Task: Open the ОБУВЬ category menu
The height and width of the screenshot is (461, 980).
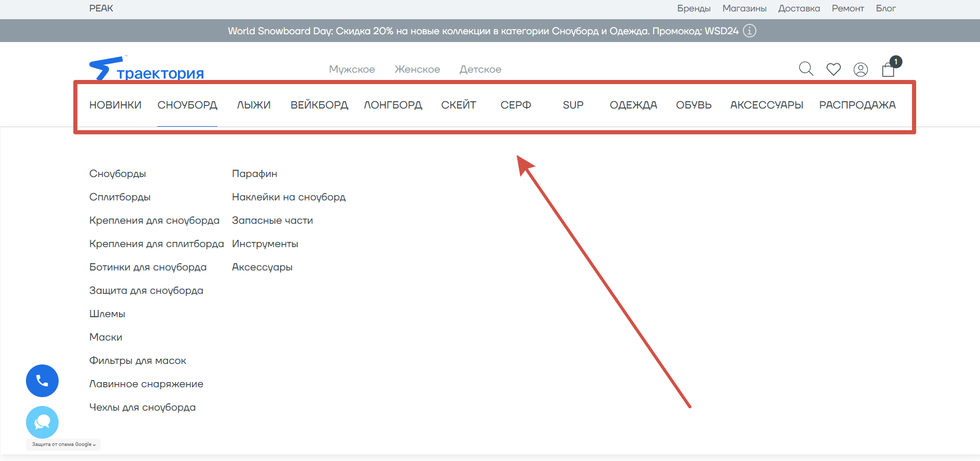Action: click(x=694, y=105)
